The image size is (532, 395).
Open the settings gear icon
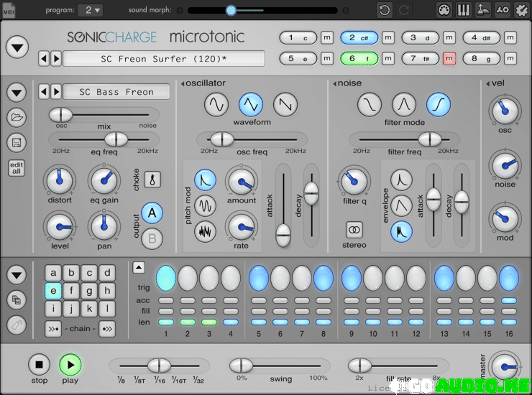[522, 10]
